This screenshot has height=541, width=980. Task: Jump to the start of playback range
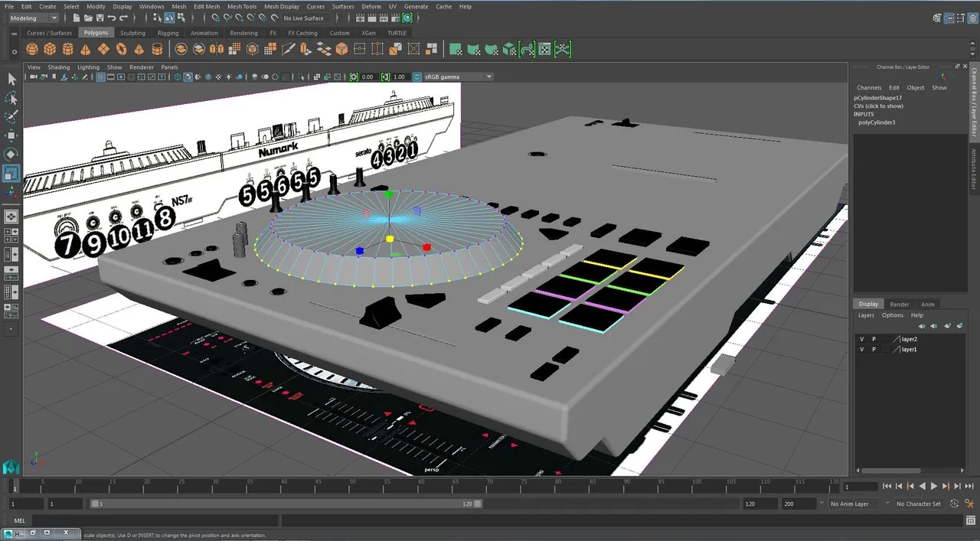coord(887,486)
